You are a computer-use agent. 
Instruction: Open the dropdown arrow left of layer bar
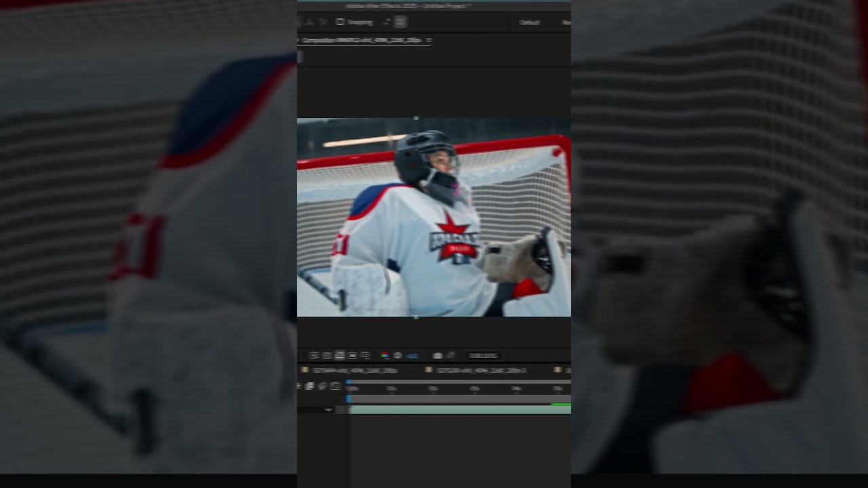pos(329,409)
